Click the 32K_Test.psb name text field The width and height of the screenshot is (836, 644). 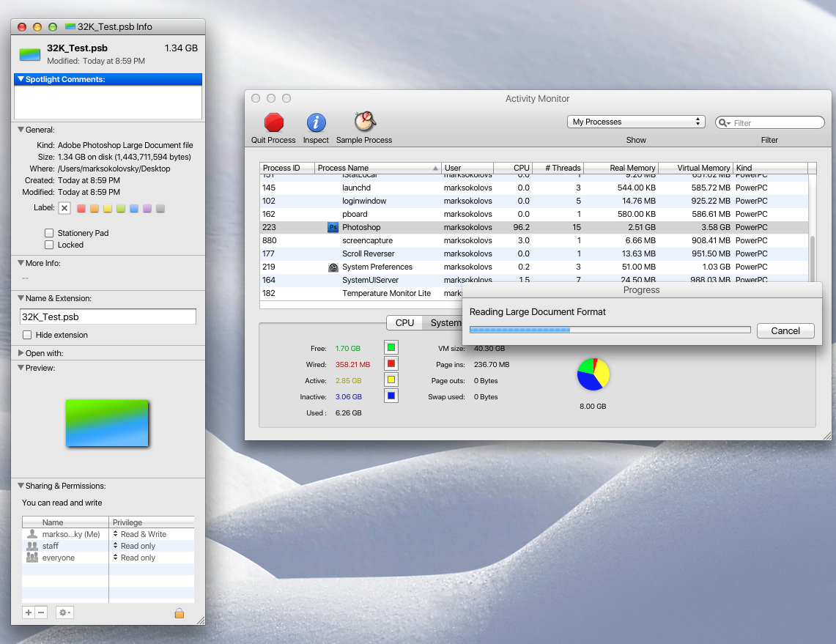[108, 317]
